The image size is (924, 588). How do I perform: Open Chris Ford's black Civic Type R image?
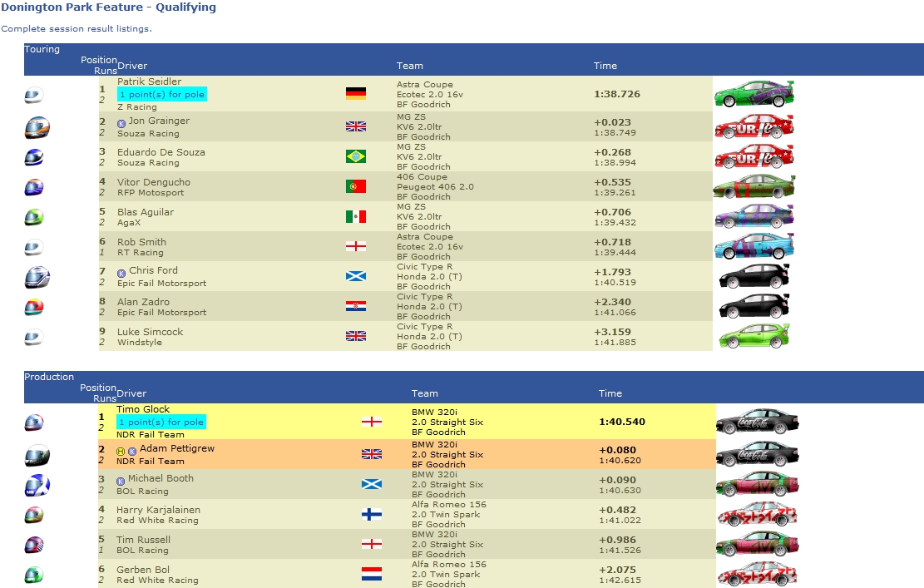(x=754, y=276)
